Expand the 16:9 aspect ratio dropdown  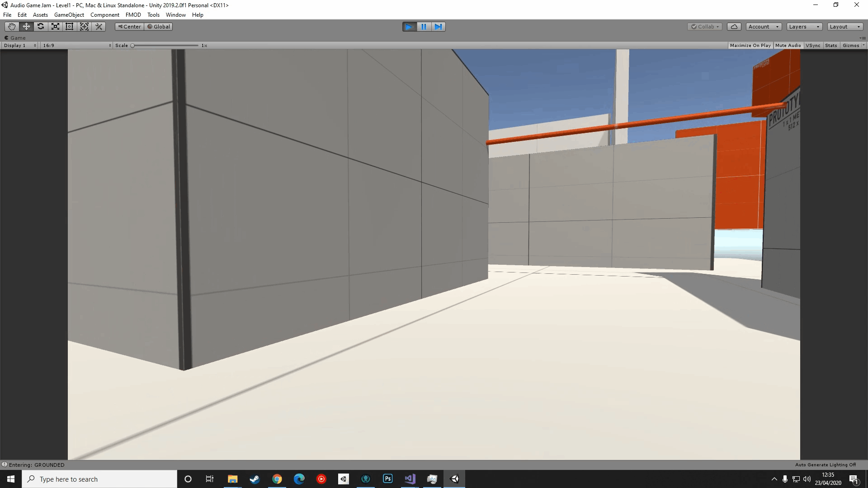tap(77, 45)
